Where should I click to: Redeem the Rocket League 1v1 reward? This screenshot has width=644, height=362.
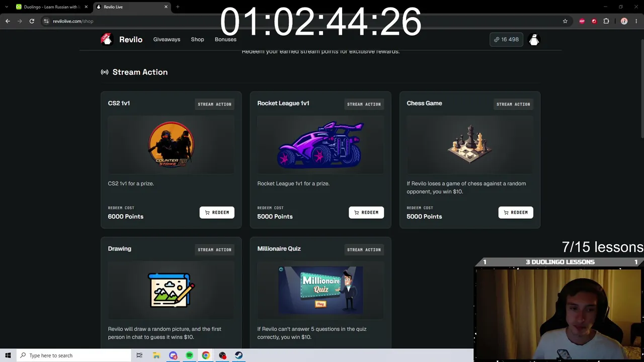(x=366, y=213)
